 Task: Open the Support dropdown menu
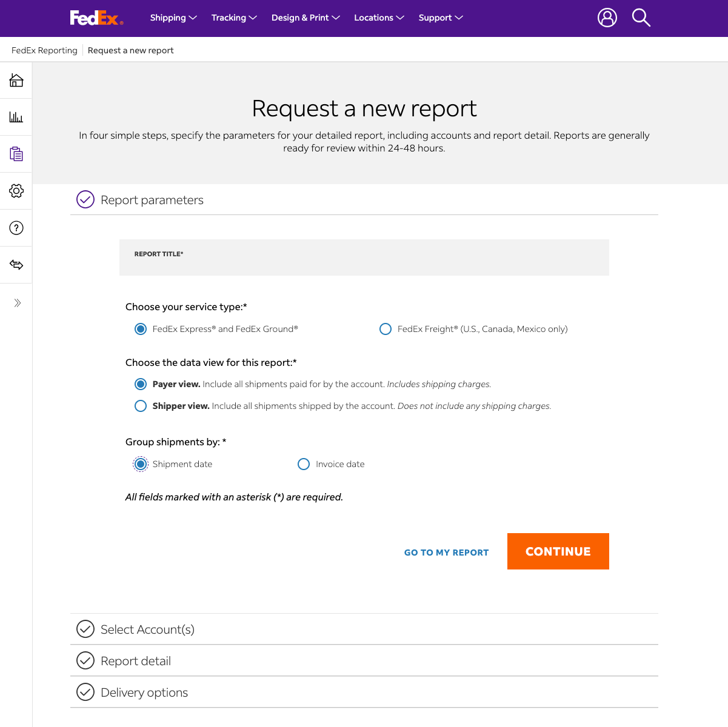pyautogui.click(x=441, y=18)
